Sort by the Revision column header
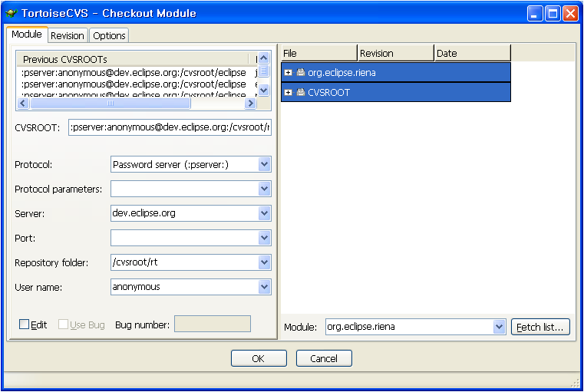This screenshot has width=584, height=392. pyautogui.click(x=396, y=53)
